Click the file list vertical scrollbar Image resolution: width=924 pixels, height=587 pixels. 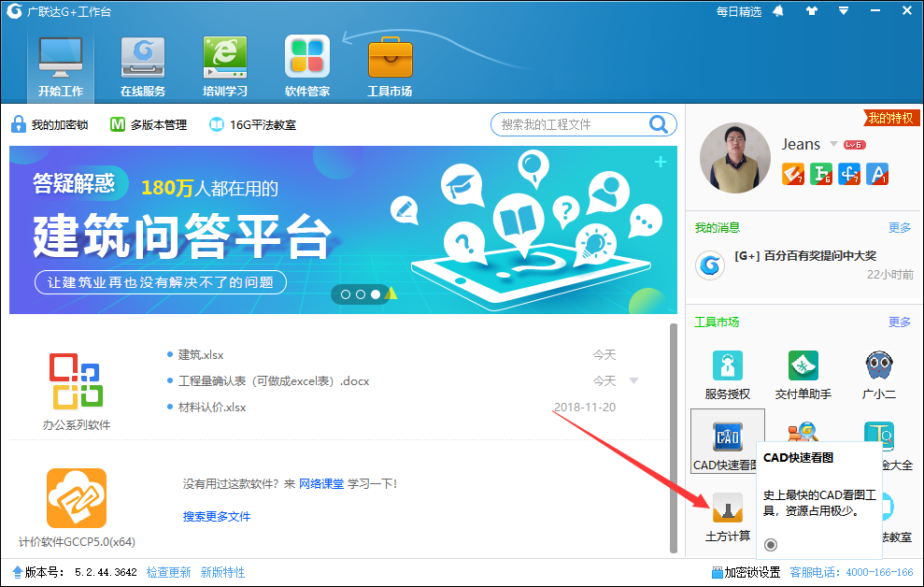[674, 437]
